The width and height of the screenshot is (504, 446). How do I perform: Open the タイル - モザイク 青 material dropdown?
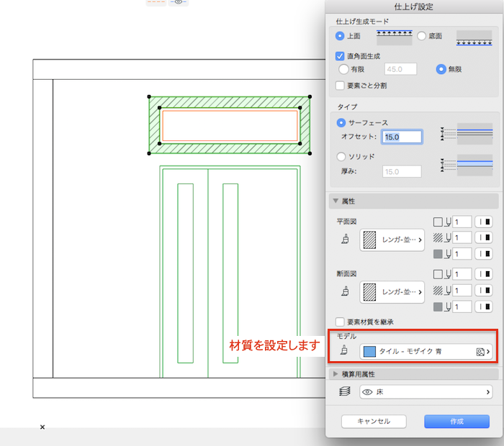[426, 352]
